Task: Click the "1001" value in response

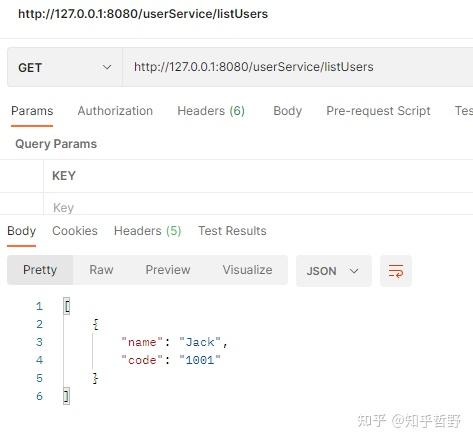Action: 200,360
